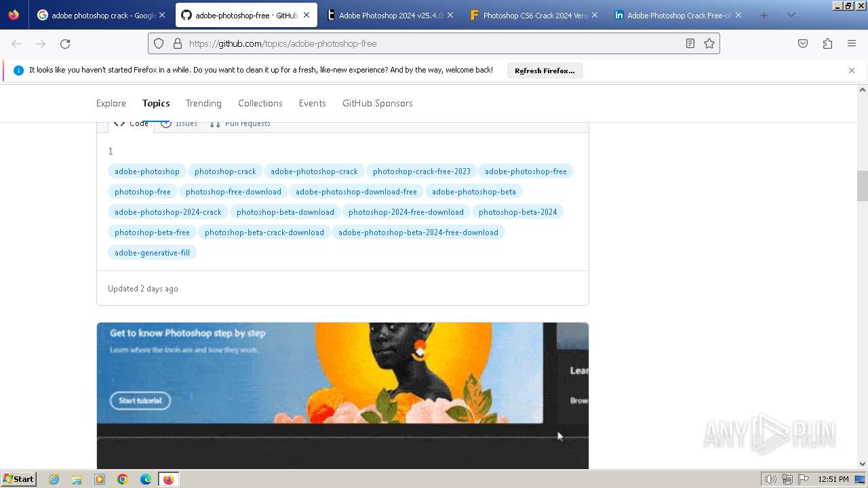Open the Events navigation item
The height and width of the screenshot is (488, 868).
pyautogui.click(x=313, y=103)
